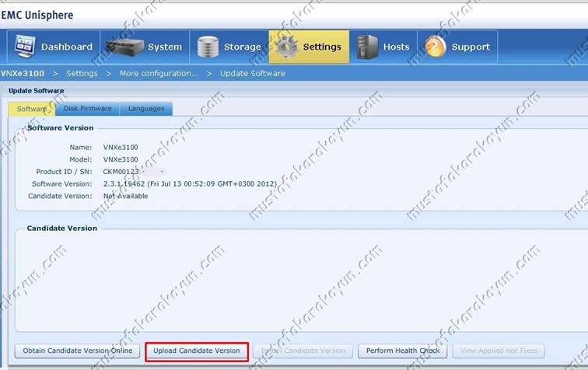Click the Update Software panel heading
Screen dimensions: 588x370
coord(36,91)
